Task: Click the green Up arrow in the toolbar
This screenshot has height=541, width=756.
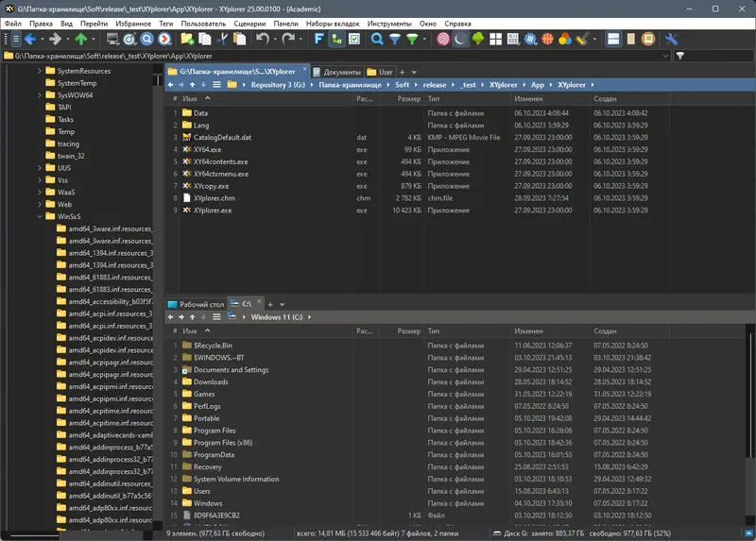Action: tap(81, 40)
